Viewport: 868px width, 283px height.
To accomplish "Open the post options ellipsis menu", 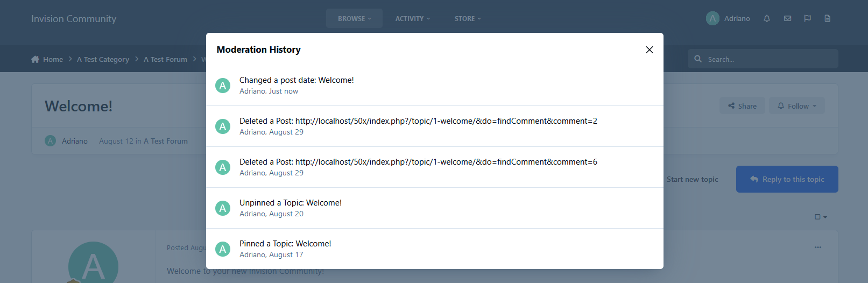I will coord(818,247).
